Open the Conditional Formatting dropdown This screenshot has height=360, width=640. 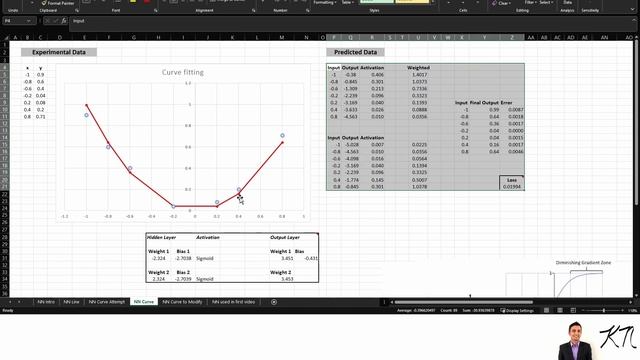325,2
